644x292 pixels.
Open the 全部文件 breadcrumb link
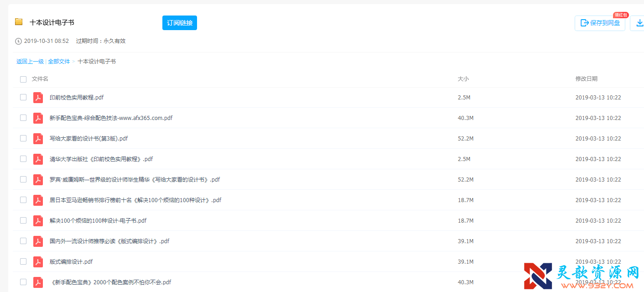click(59, 62)
